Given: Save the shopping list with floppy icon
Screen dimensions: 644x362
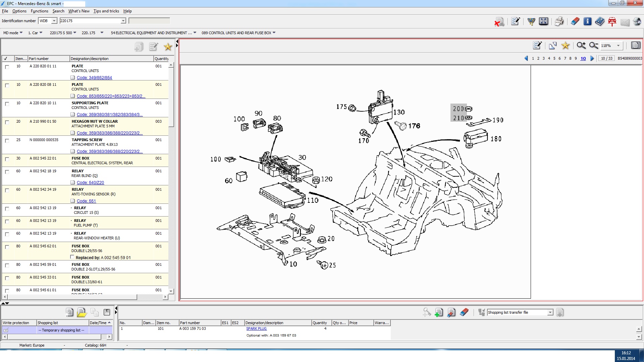Looking at the screenshot, I should point(107,312).
